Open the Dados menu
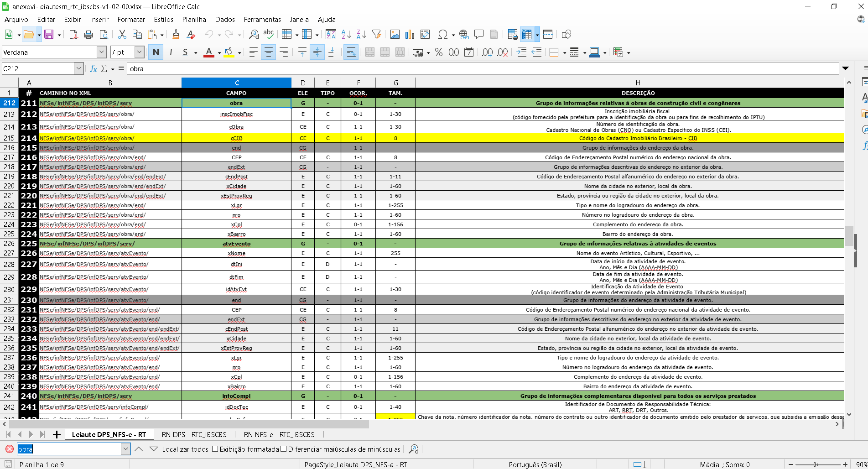The height and width of the screenshot is (469, 868). click(x=224, y=20)
